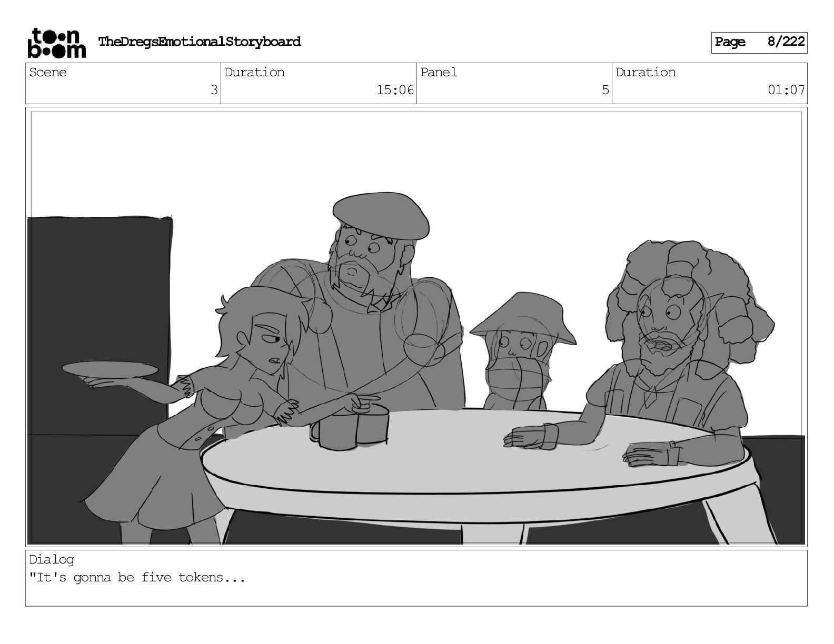Select scene number value '3'
The height and width of the screenshot is (644, 834).
pyautogui.click(x=214, y=90)
